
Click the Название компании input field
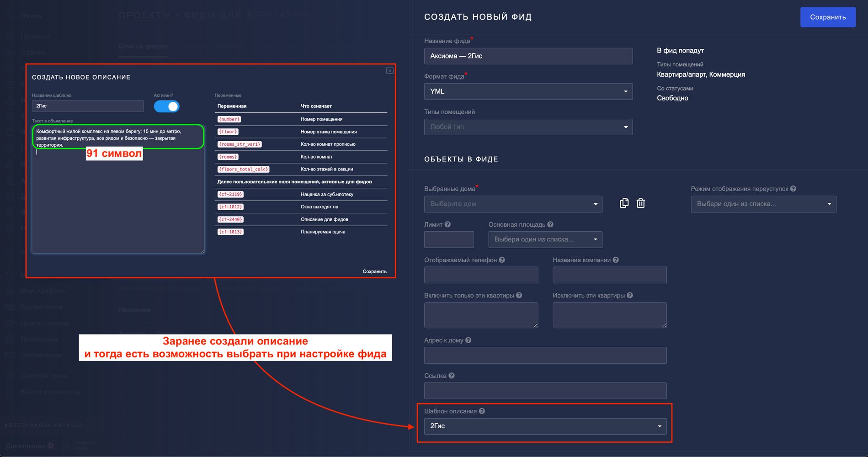tap(609, 275)
